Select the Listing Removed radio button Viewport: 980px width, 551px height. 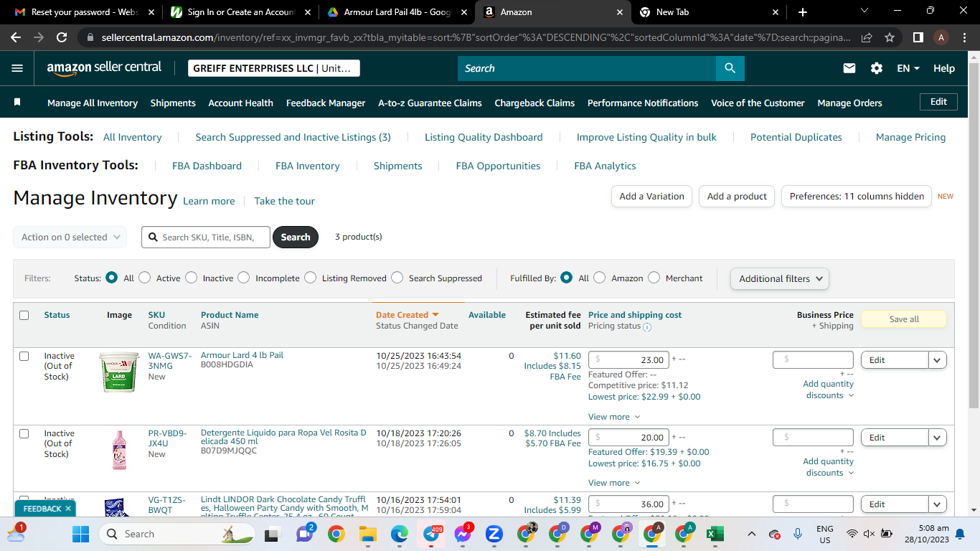[x=310, y=278]
